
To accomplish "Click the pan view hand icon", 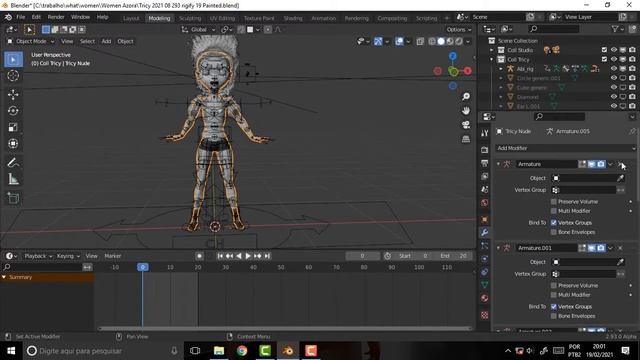I will [466, 111].
